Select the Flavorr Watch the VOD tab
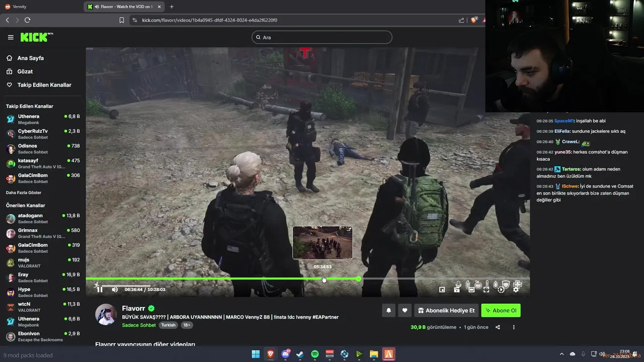The width and height of the screenshot is (644, 362). pyautogui.click(x=123, y=7)
